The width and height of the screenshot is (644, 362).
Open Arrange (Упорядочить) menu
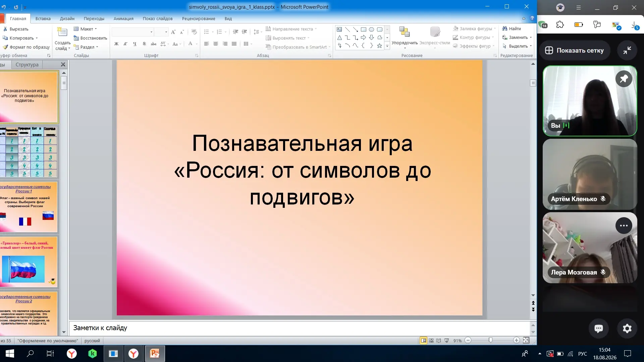(x=405, y=38)
